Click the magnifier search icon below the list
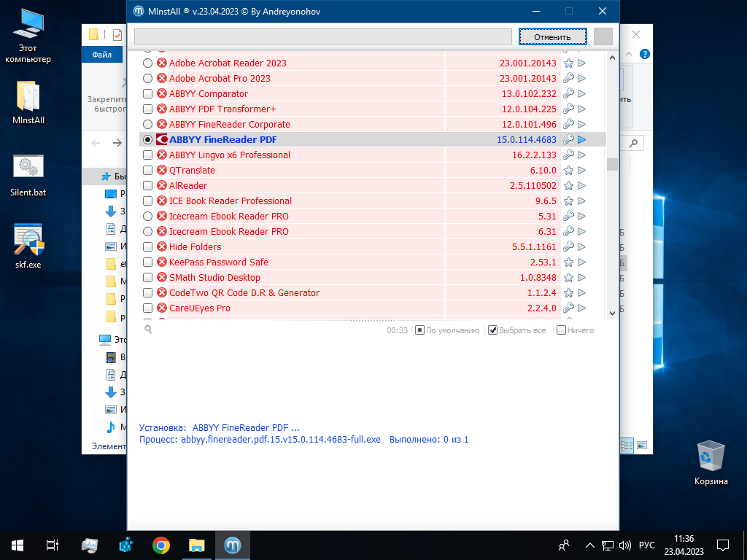Screen dimensions: 747x560 click(x=148, y=330)
